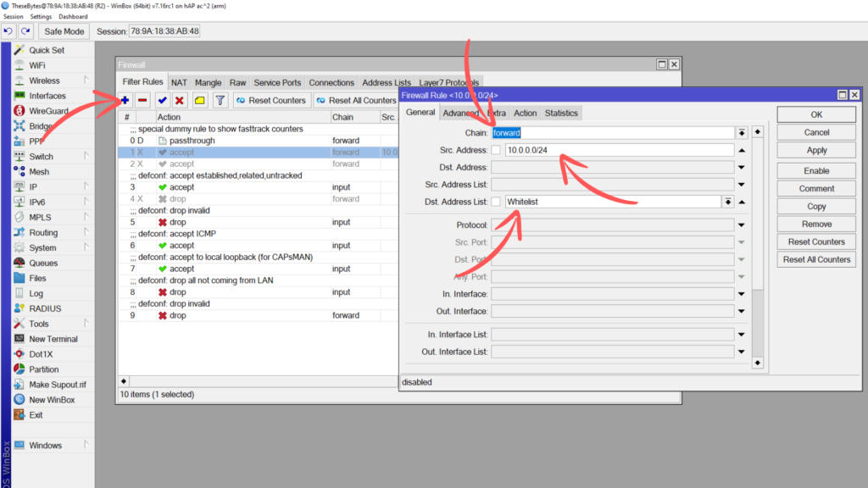Screen dimensions: 868x488
Task: Click the Apply button
Action: pos(816,150)
